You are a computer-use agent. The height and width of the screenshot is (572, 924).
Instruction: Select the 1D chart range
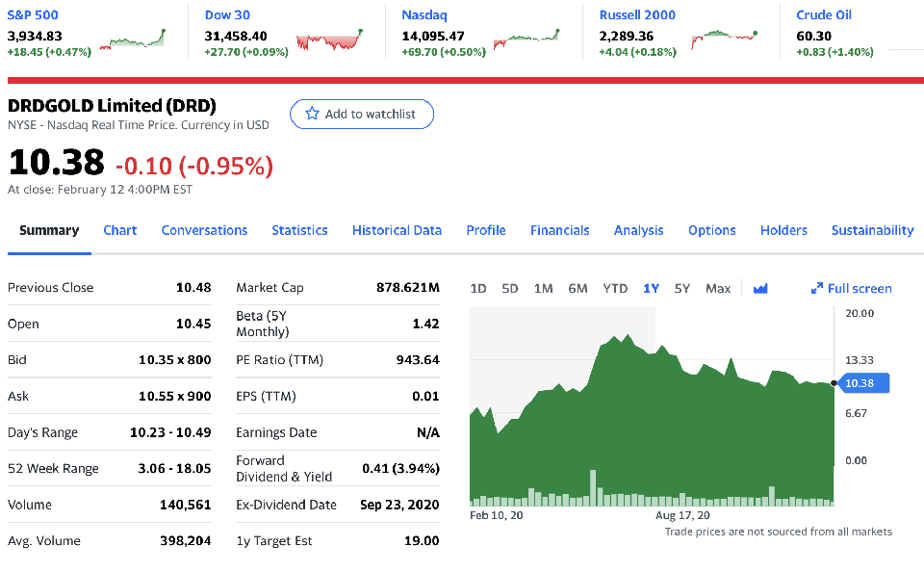(478, 288)
